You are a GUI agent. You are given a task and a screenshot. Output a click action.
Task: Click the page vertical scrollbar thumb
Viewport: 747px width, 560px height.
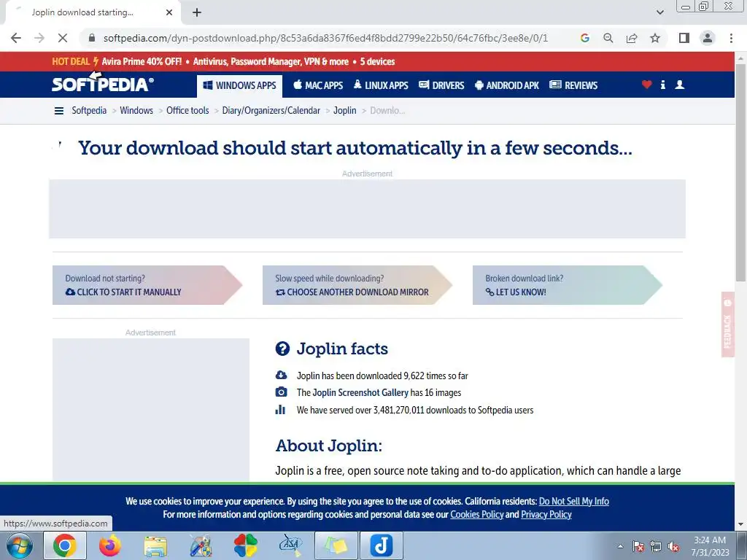(741, 171)
